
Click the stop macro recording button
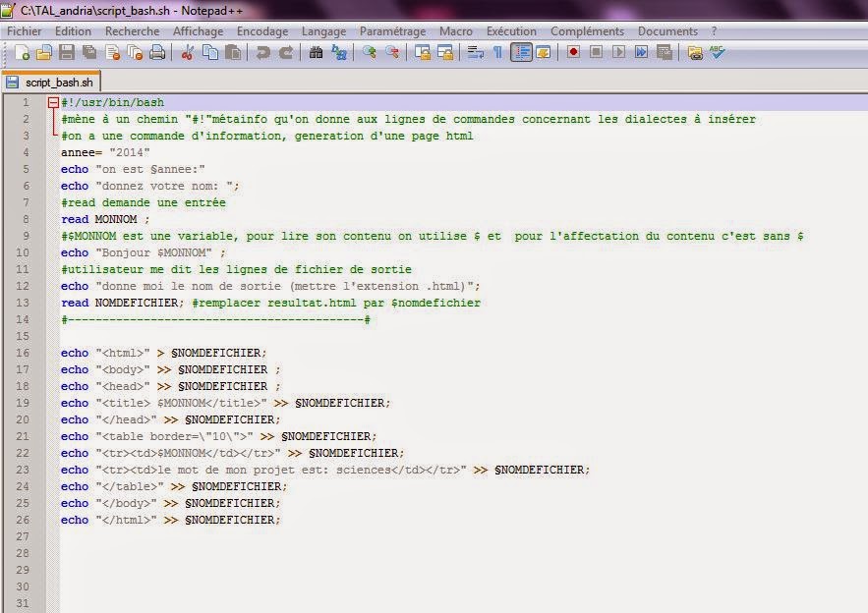pyautogui.click(x=596, y=53)
